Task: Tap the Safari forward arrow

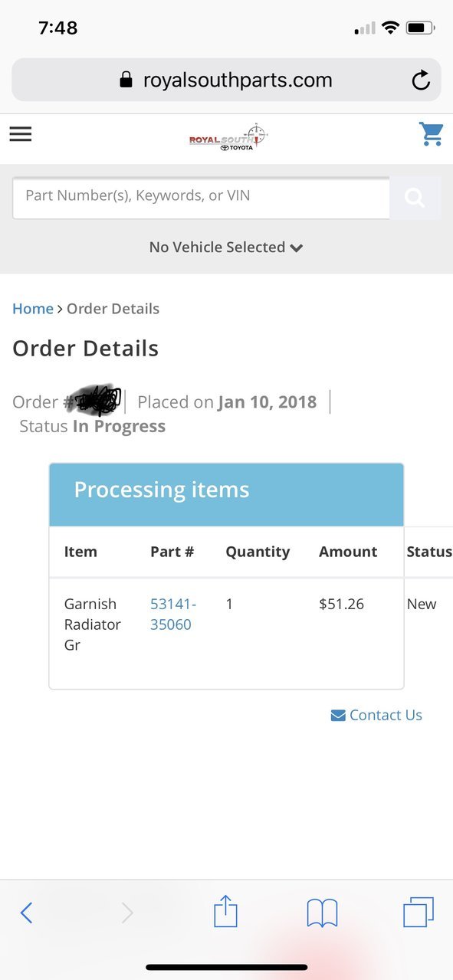Action: click(127, 913)
